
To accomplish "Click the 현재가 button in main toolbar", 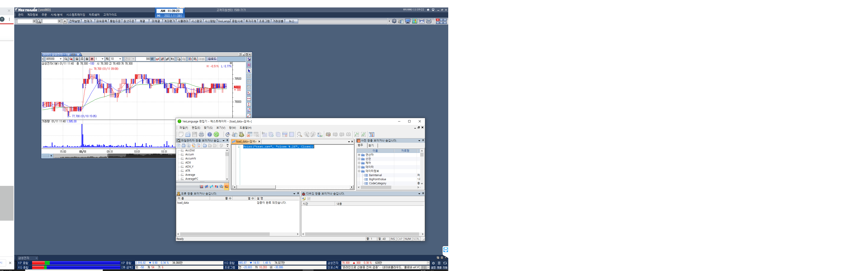I will click(x=88, y=21).
